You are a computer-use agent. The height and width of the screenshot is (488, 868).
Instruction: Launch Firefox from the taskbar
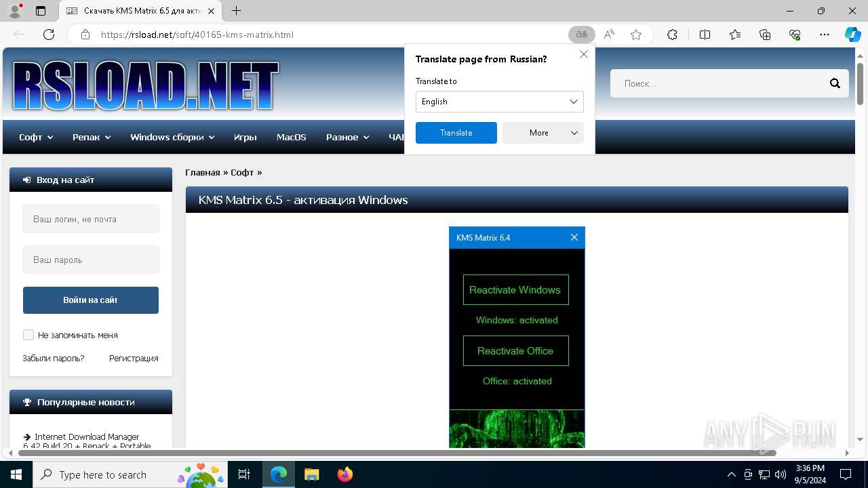coord(344,474)
